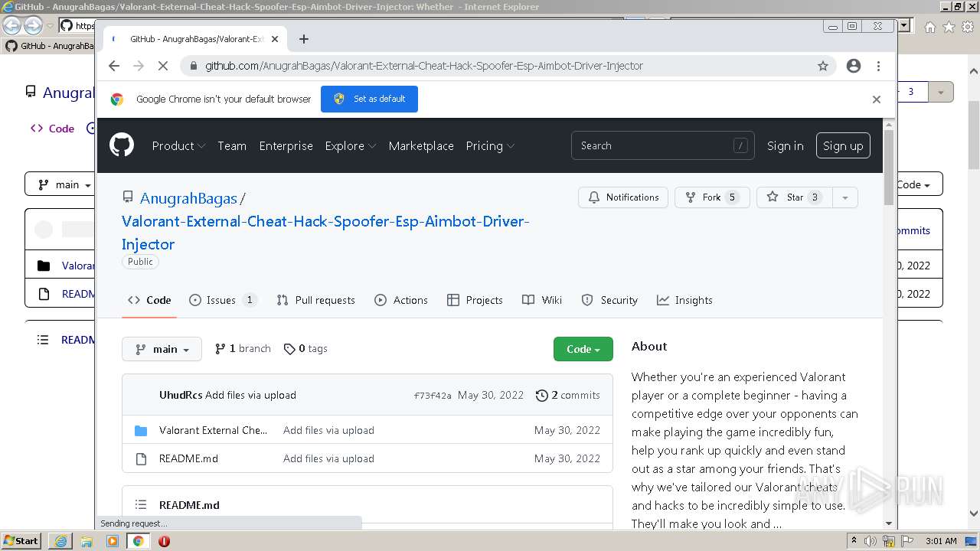980x551 pixels.
Task: View the 1 branch link
Action: (243, 349)
